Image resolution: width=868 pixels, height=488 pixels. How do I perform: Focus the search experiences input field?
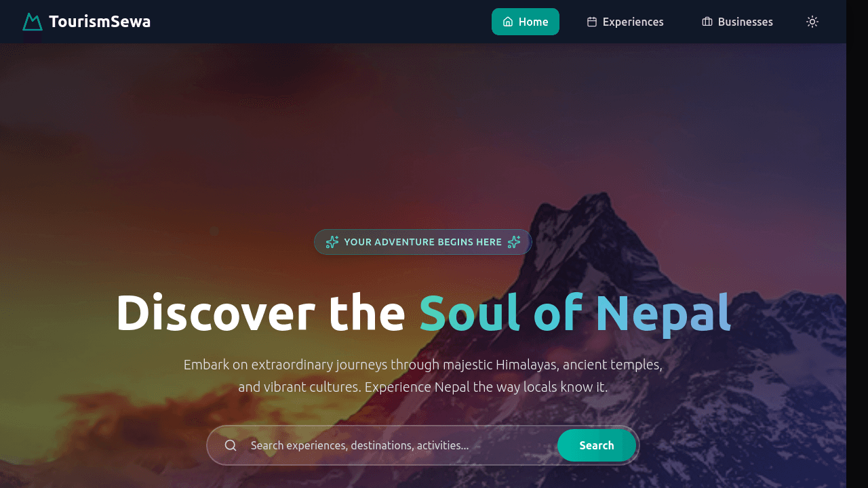pyautogui.click(x=400, y=445)
